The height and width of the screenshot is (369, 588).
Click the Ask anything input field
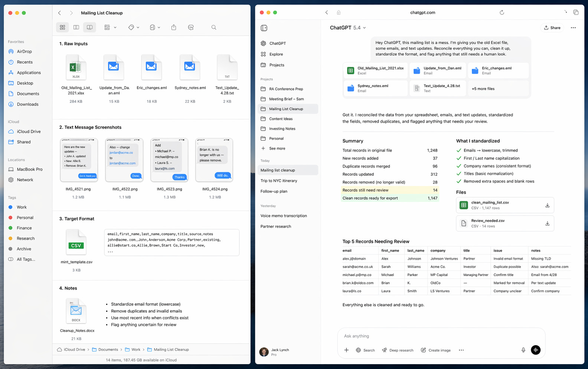point(441,336)
